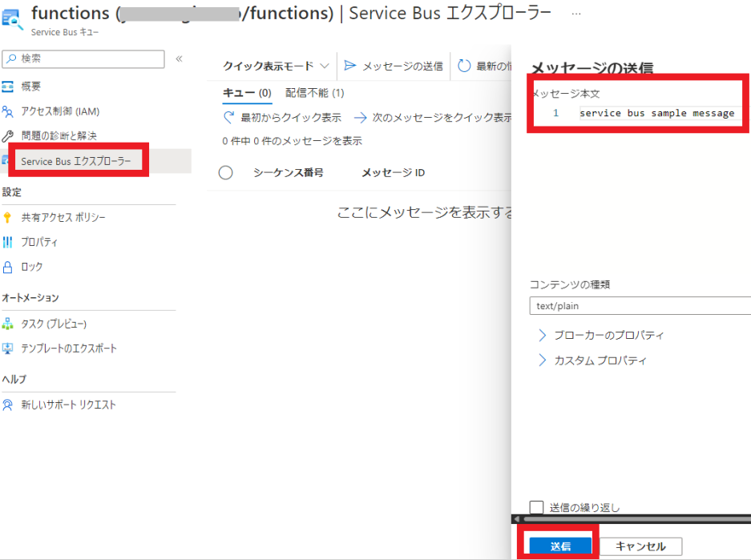
Task: Click the 検索 search input field
Action: point(83,58)
